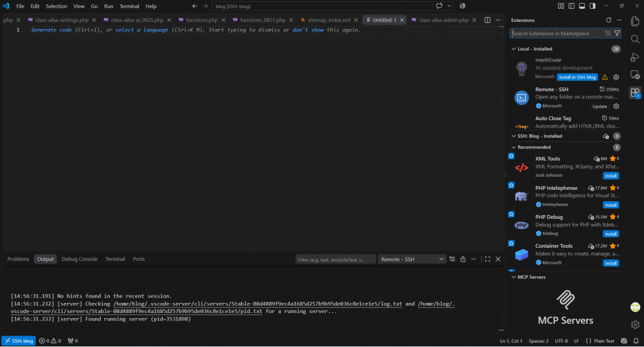The height and width of the screenshot is (347, 644).
Task: Open manage gear for the IntelliCode extension
Action: pos(616,77)
